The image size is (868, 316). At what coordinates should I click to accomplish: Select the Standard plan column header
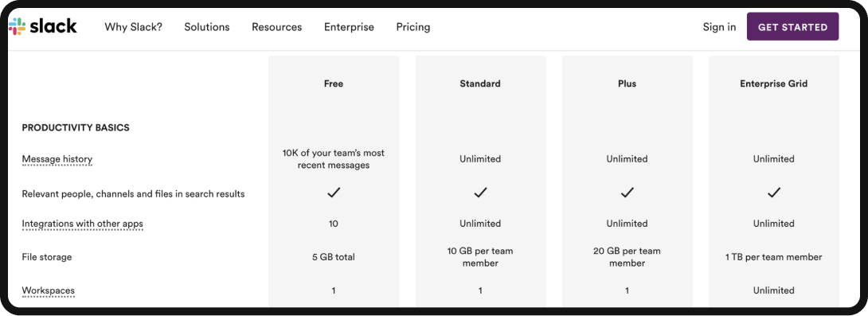480,84
